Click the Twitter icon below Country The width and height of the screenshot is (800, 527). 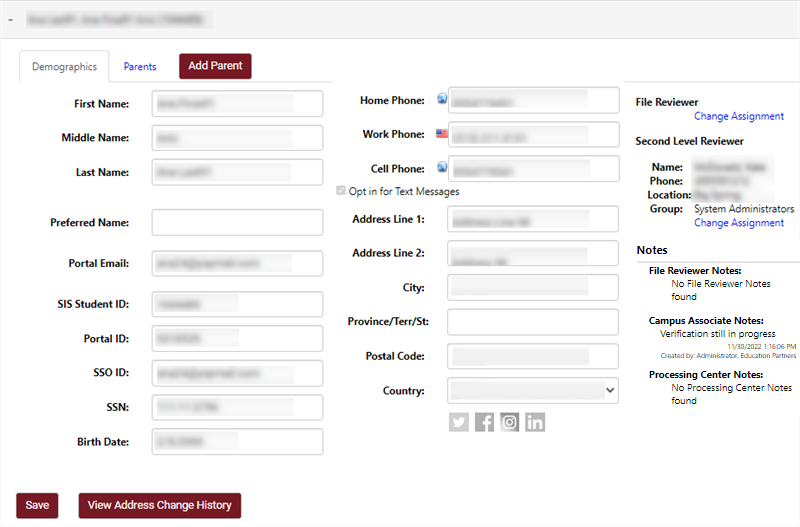click(x=459, y=422)
